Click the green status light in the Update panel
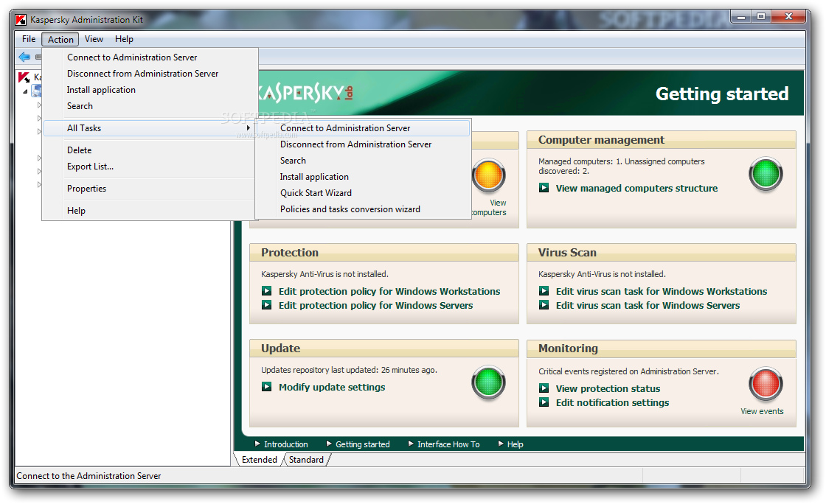This screenshot has width=826, height=504. tap(488, 382)
